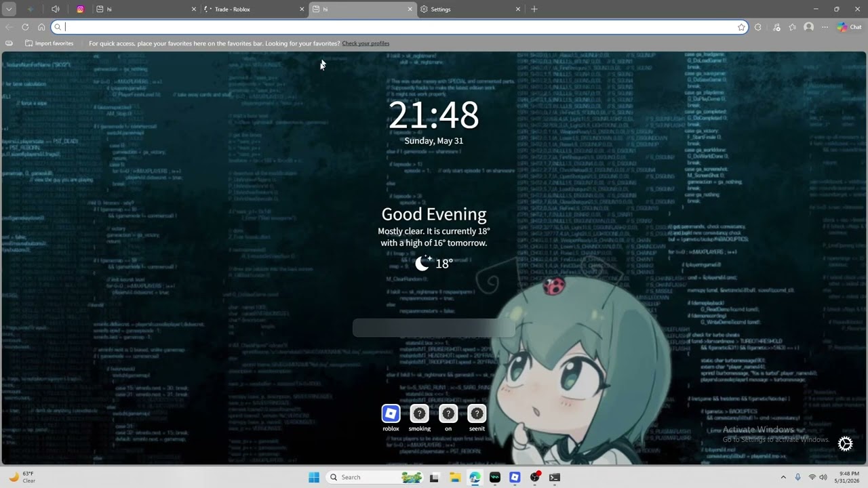Open taskbar weather widget showing 63°F
868x488 pixels.
[x=22, y=477]
